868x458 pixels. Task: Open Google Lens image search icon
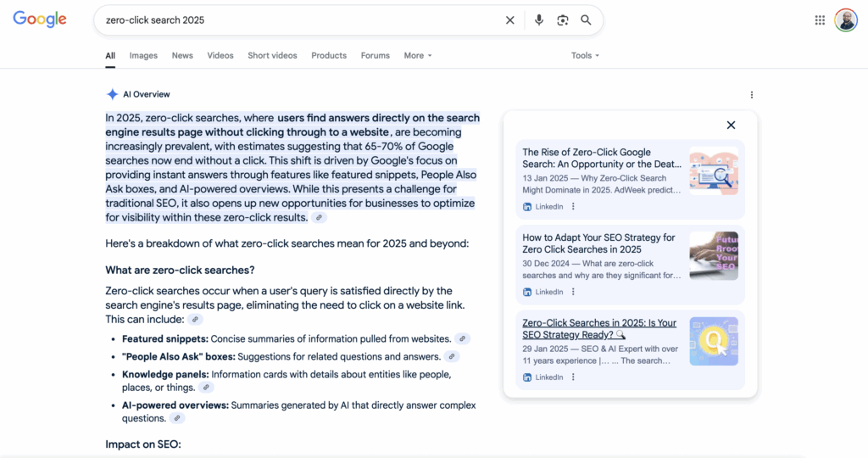tap(563, 20)
